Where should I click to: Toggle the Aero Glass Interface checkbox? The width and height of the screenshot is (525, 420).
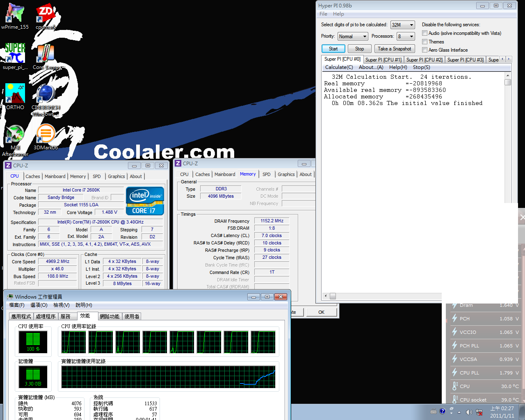(425, 50)
